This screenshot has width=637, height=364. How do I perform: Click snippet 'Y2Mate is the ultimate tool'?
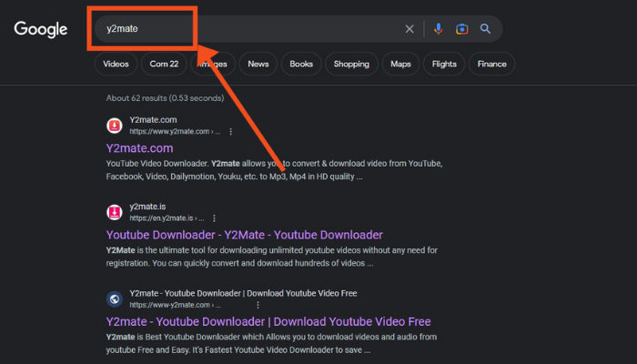click(272, 257)
